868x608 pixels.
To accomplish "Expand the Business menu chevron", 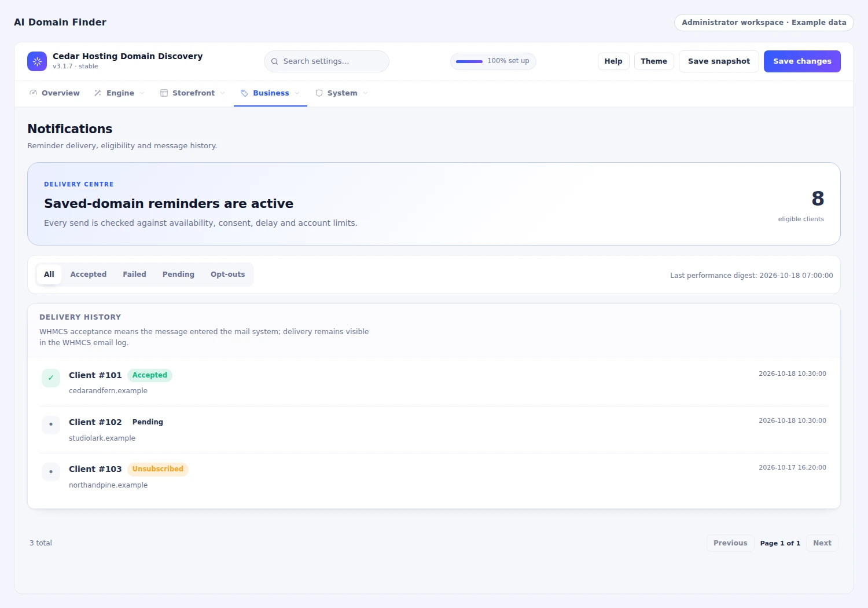I will click(x=297, y=93).
